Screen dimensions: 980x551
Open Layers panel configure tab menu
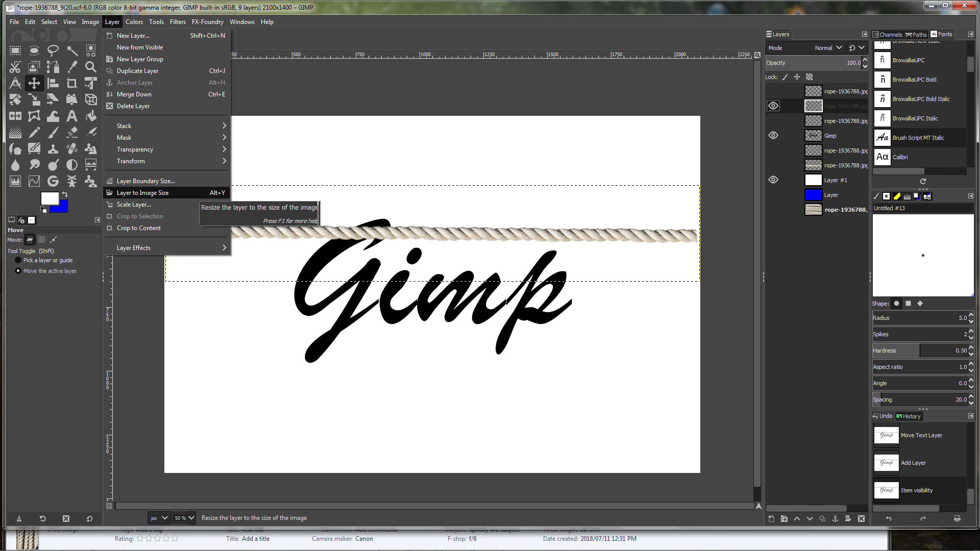[x=864, y=34]
